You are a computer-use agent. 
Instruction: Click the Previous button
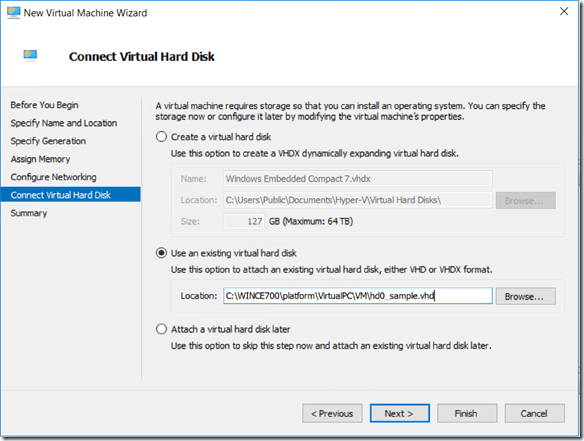coord(332,413)
